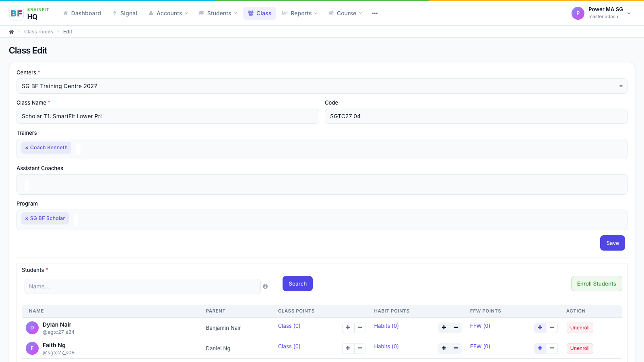The height and width of the screenshot is (362, 644).
Task: Expand the Reports menu
Action: pos(300,13)
